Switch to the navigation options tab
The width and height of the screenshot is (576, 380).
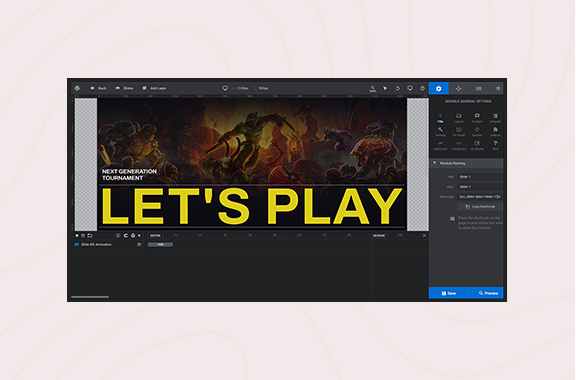tap(458, 89)
